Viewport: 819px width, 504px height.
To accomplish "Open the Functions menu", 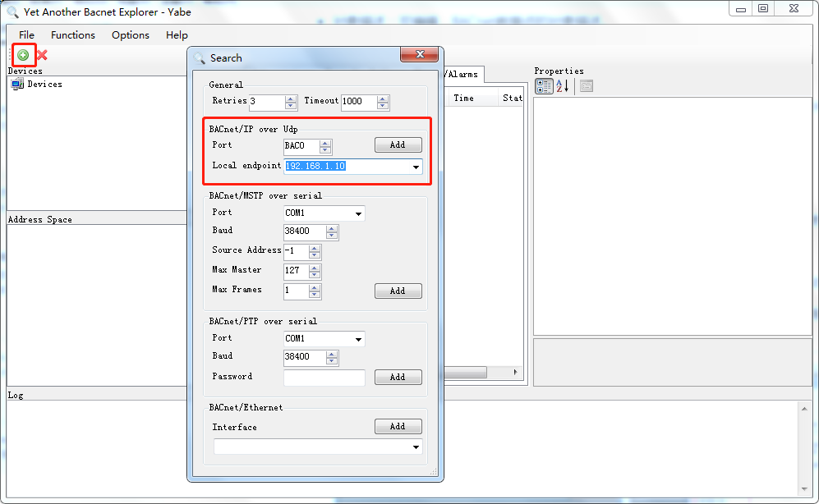I will [x=73, y=35].
